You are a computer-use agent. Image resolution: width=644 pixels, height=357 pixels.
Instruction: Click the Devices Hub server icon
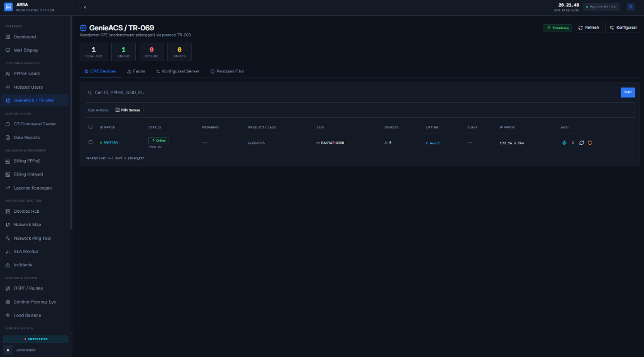click(8, 212)
